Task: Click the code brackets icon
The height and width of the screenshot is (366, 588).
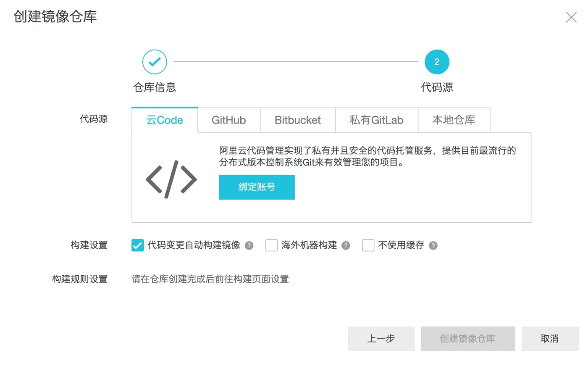Action: click(171, 179)
